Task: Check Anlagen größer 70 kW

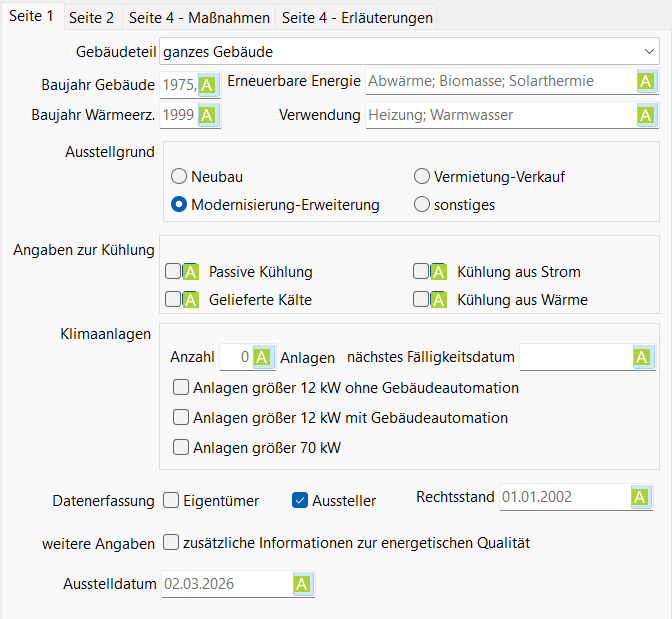Action: coord(181,448)
